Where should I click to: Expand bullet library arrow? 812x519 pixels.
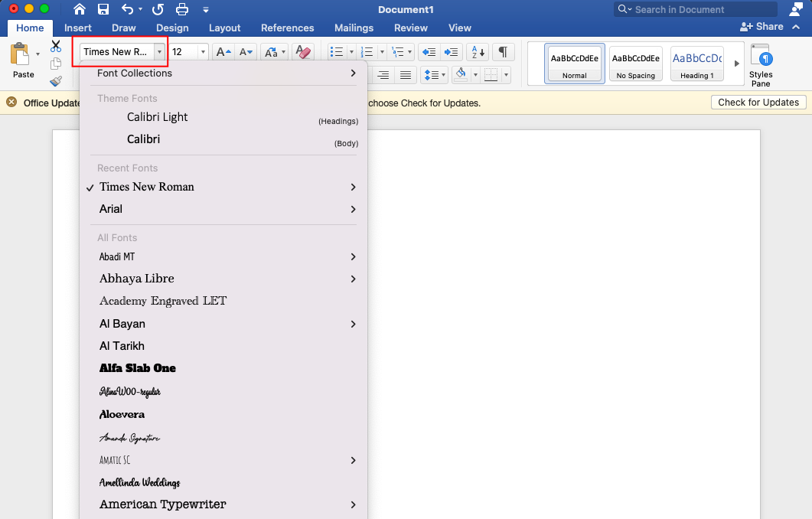(x=351, y=52)
